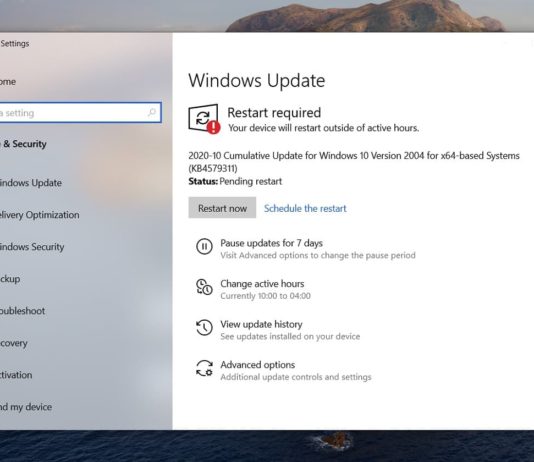534x462 pixels.
Task: Click the pause icon beside Pause updates
Action: (x=204, y=246)
